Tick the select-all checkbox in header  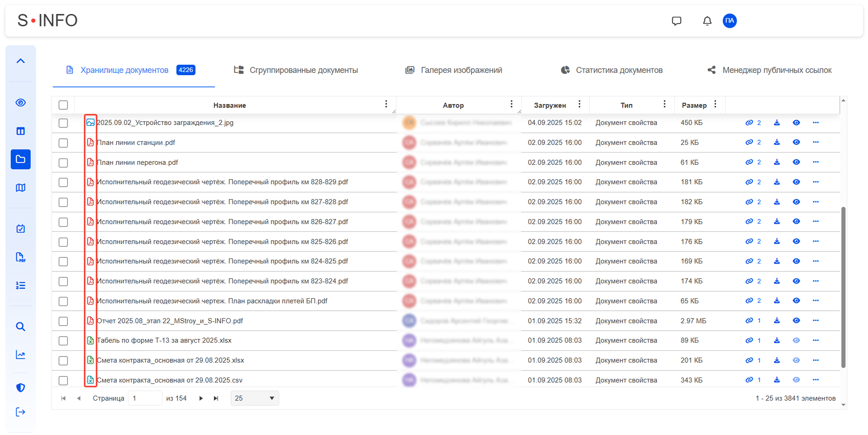63,105
